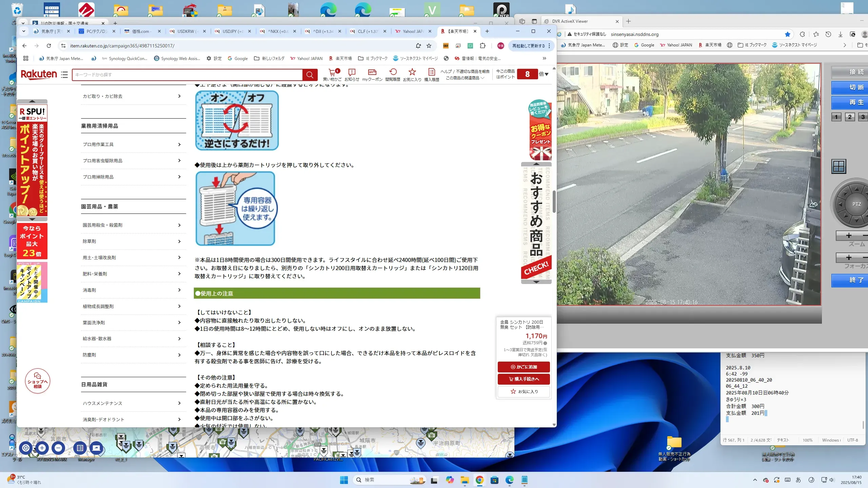Viewport: 868px width, 488px height.
Task: Click the Rakuten page vertical scrollbar
Action: 554,202
